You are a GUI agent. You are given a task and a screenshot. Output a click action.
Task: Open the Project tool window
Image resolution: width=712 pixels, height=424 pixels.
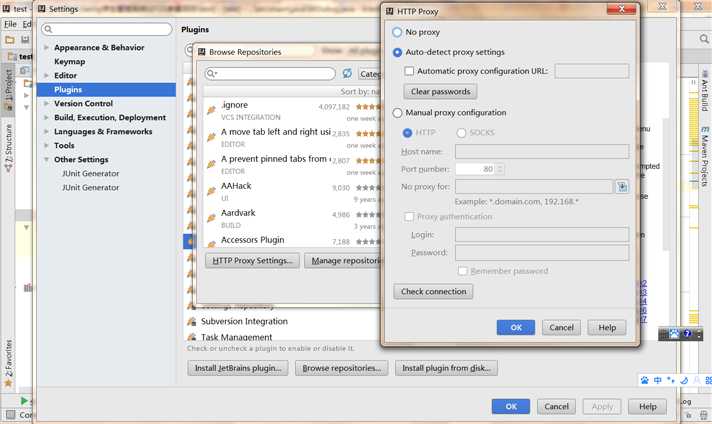tap(9, 88)
